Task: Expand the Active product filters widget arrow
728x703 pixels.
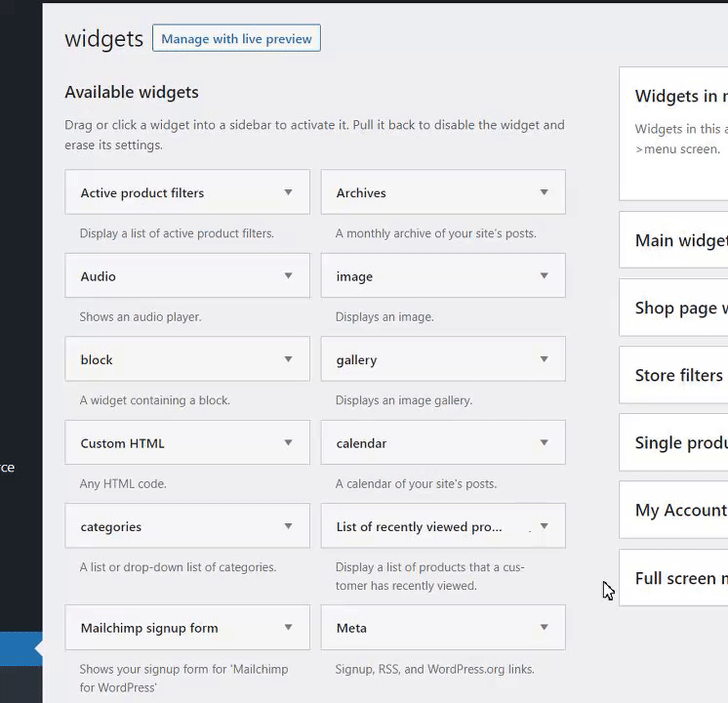Action: click(288, 192)
